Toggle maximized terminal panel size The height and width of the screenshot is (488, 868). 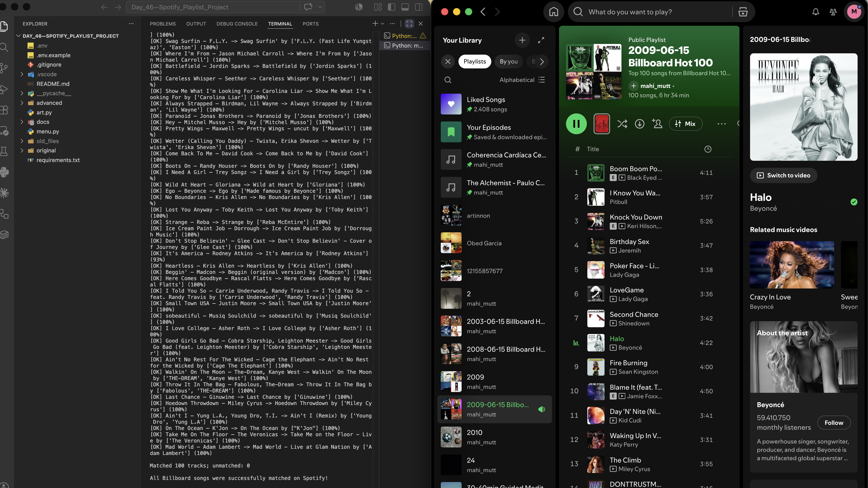(409, 24)
